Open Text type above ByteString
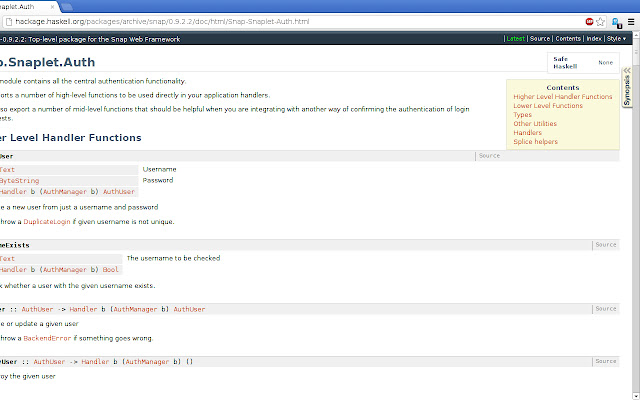 click(7, 170)
